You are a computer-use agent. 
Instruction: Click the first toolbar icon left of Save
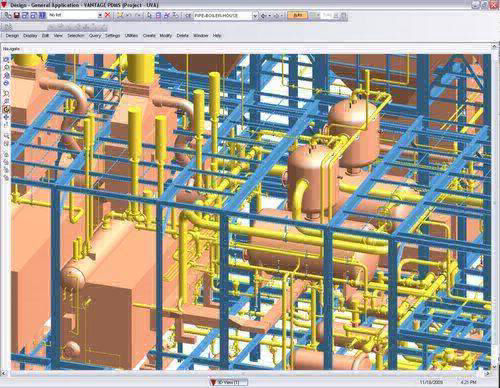(8, 15)
